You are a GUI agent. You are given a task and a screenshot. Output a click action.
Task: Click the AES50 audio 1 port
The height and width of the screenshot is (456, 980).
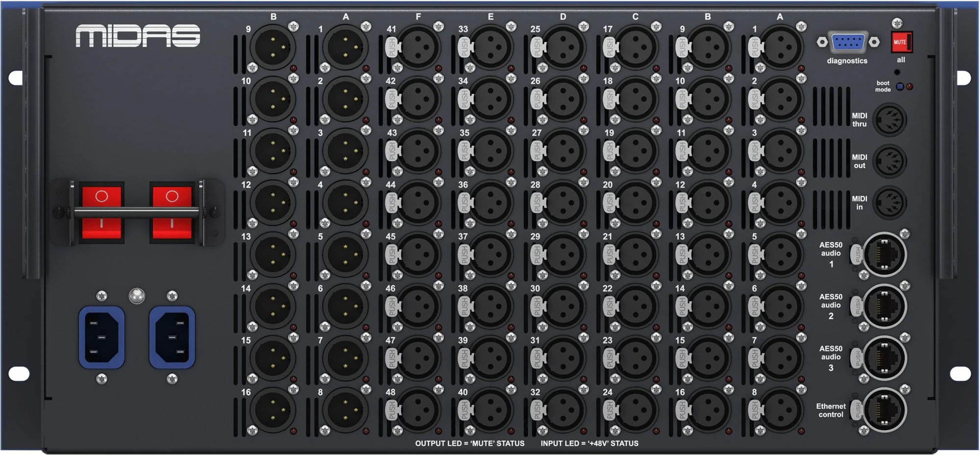[x=884, y=254]
